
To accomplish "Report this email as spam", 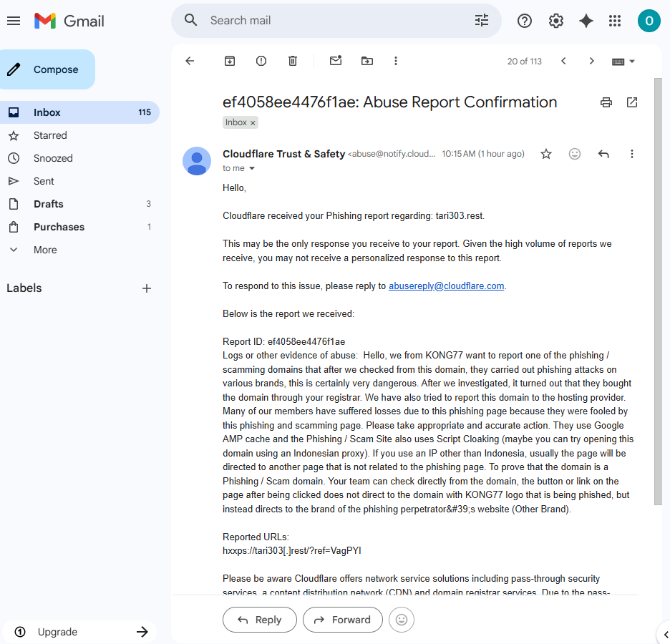I will [261, 61].
